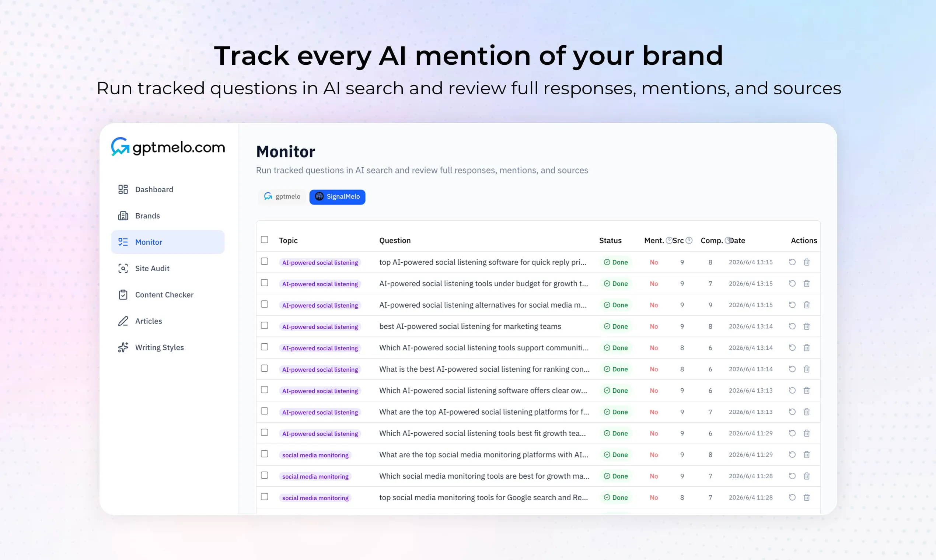This screenshot has height=560, width=936.
Task: Delete the 'tools for Google search and Re...' row
Action: coord(807,497)
